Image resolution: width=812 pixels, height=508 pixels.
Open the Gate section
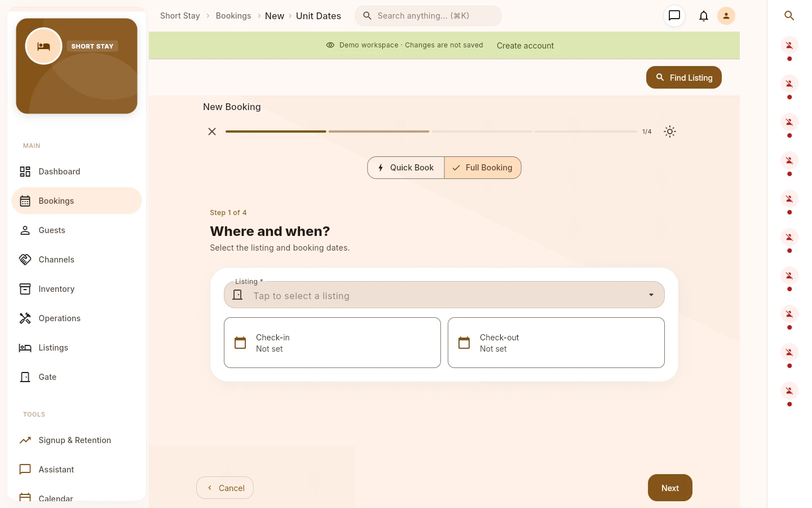tap(77, 377)
